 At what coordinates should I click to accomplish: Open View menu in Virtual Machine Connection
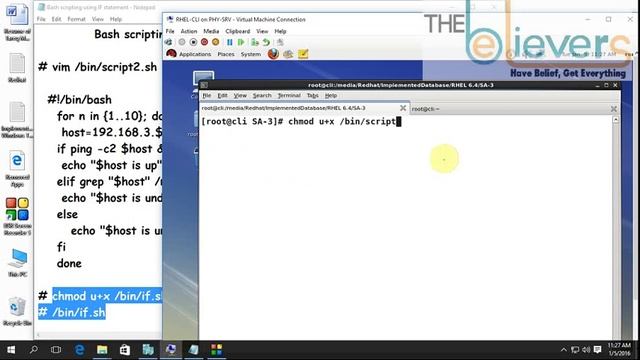262,31
